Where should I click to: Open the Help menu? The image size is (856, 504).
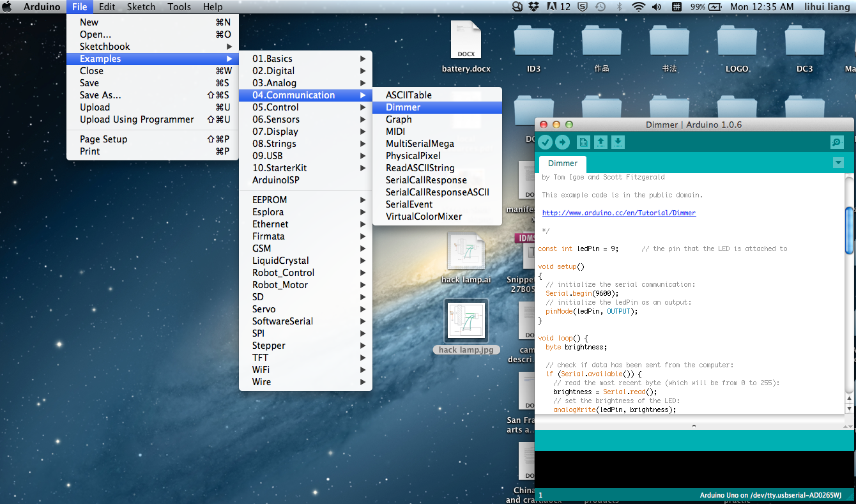pos(213,7)
